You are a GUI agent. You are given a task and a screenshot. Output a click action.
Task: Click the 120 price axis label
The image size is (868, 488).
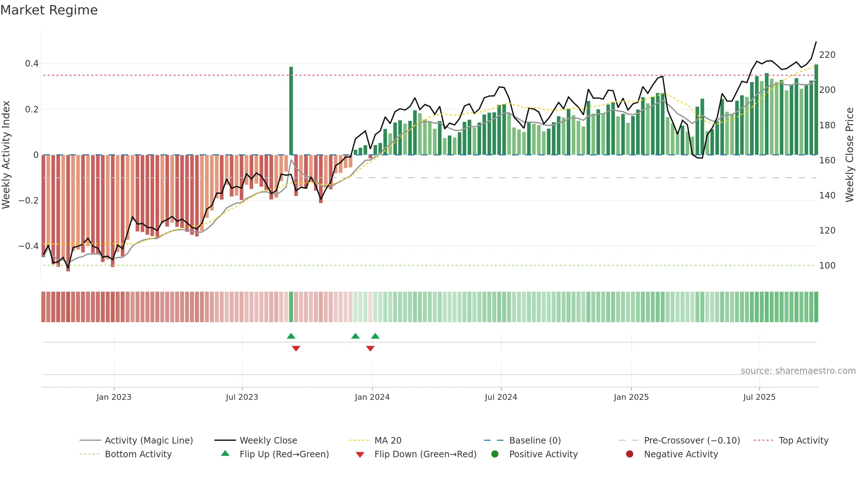click(827, 231)
